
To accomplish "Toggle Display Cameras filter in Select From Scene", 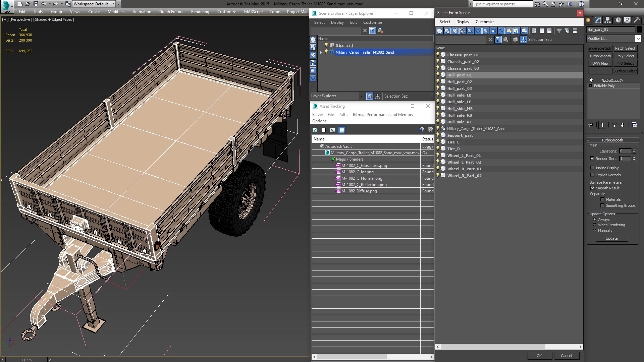I will (463, 31).
